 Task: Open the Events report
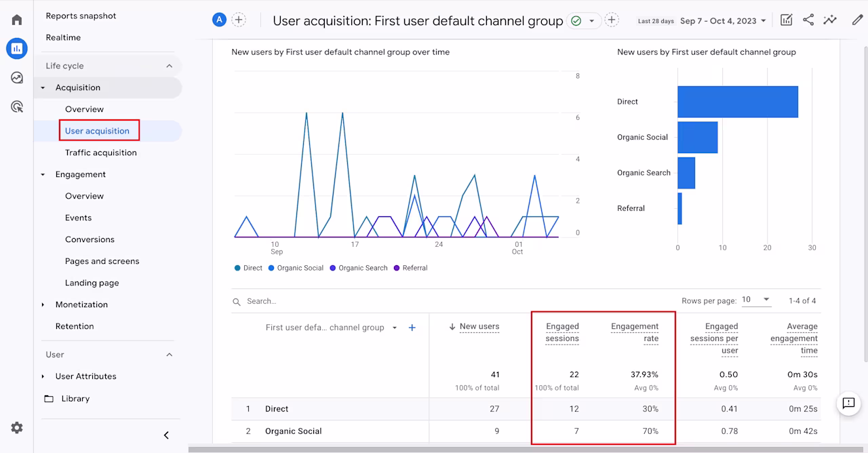[x=78, y=218]
